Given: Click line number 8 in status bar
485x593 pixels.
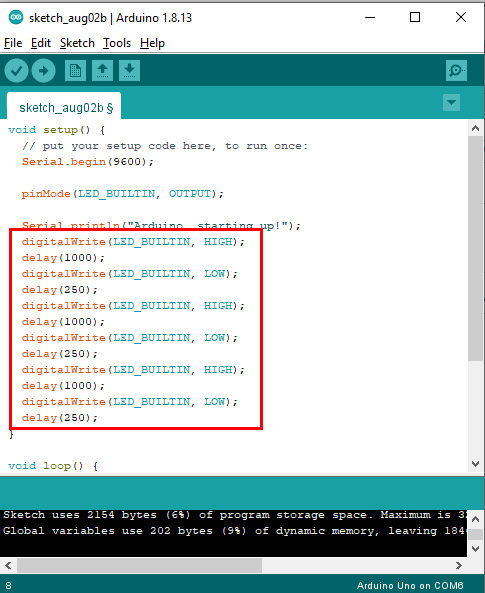Looking at the screenshot, I should tap(8, 585).
